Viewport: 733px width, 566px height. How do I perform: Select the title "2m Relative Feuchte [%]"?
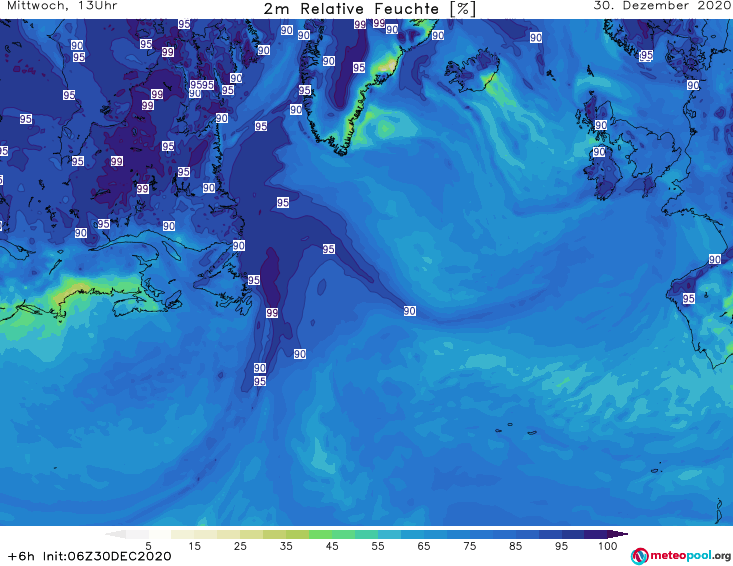pos(369,8)
